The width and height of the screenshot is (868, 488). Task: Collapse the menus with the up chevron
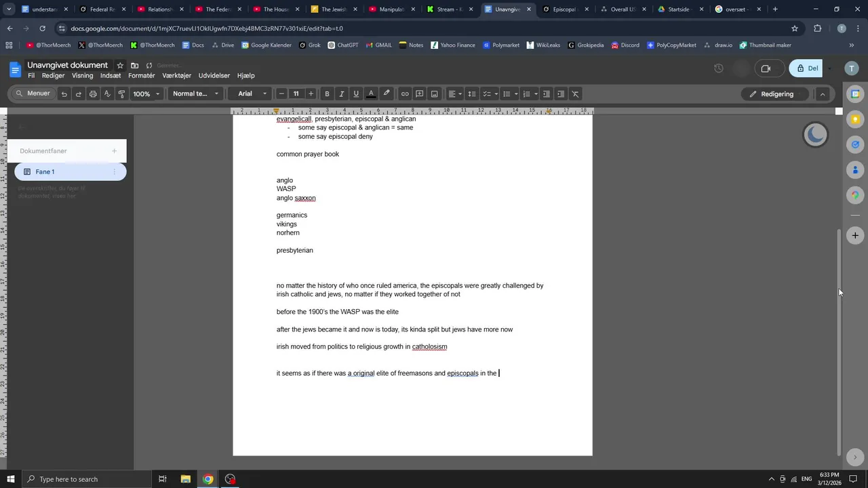pyautogui.click(x=823, y=94)
